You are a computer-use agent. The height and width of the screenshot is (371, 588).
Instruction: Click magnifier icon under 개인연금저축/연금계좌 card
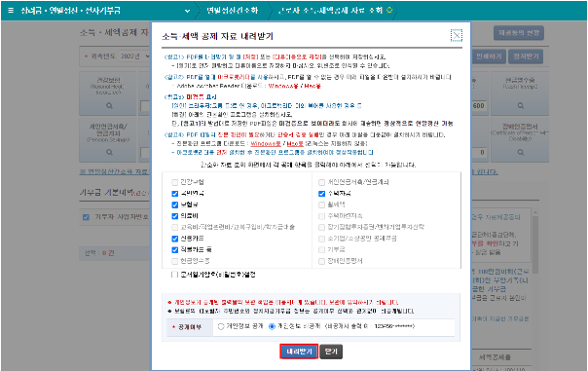point(109,152)
